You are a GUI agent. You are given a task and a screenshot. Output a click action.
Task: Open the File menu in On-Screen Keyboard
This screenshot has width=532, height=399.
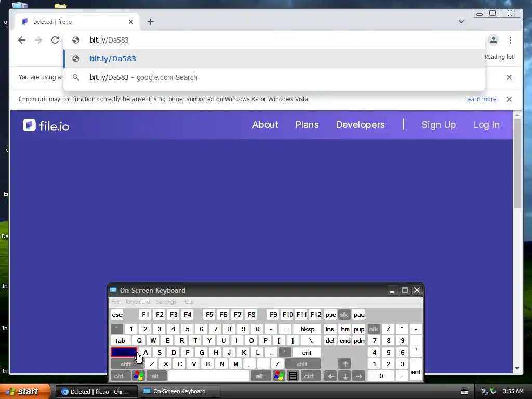click(115, 302)
